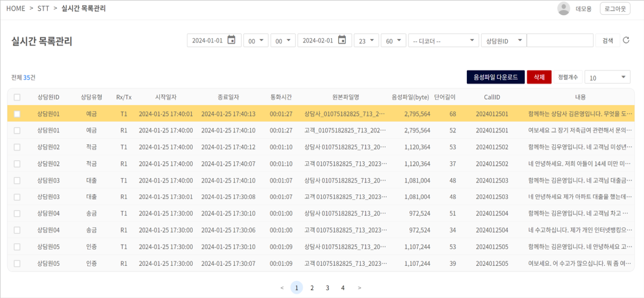Click the user avatar icon

tap(563, 8)
